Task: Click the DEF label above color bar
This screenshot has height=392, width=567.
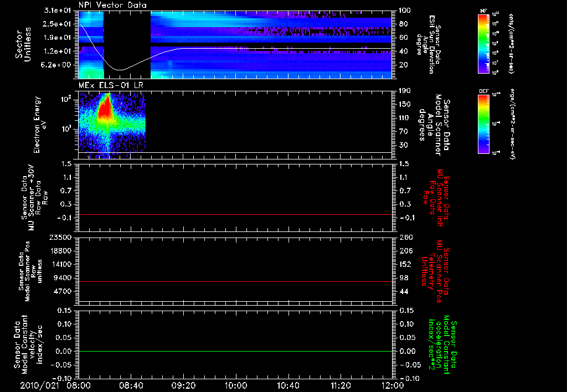Action: pos(484,91)
